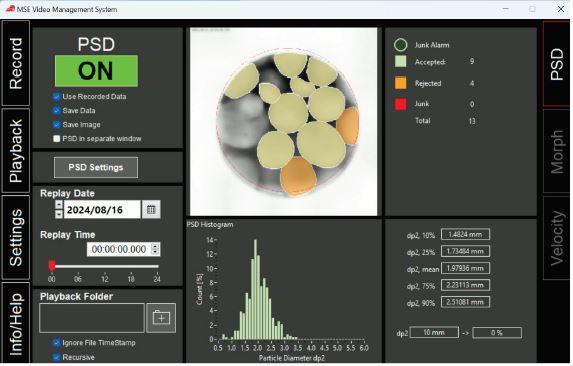Browse for a Playback Folder
This screenshot has height=366, width=573.
coord(161,318)
